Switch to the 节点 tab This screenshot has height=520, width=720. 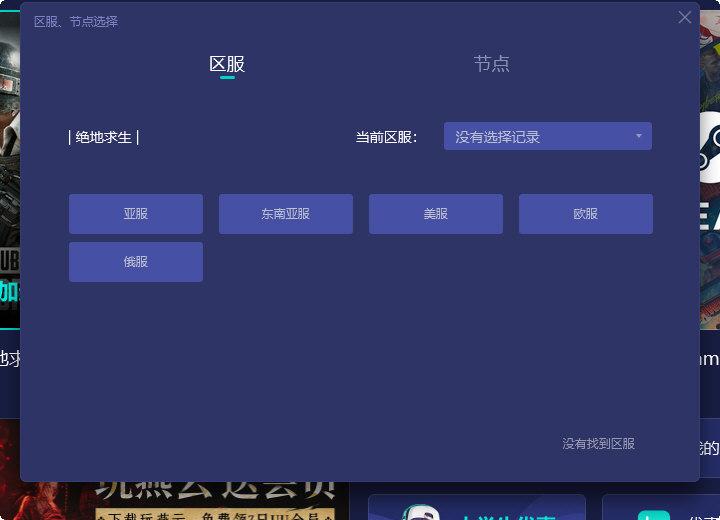point(491,64)
